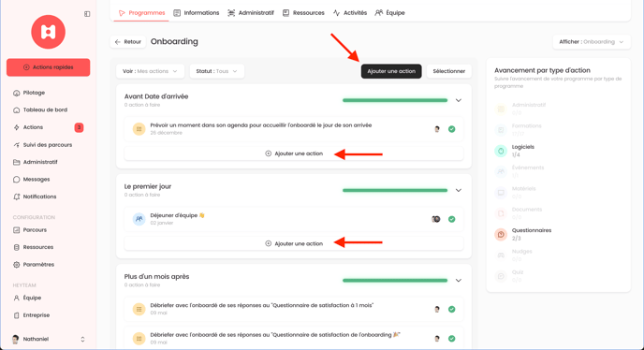Image resolution: width=644 pixels, height=350 pixels.
Task: Open Notifications in the sidebar
Action: (x=35, y=197)
